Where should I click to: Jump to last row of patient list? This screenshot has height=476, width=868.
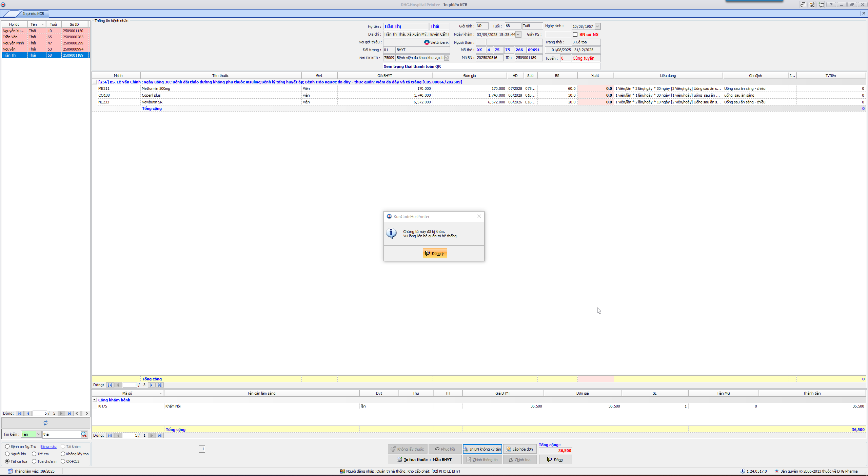69,413
